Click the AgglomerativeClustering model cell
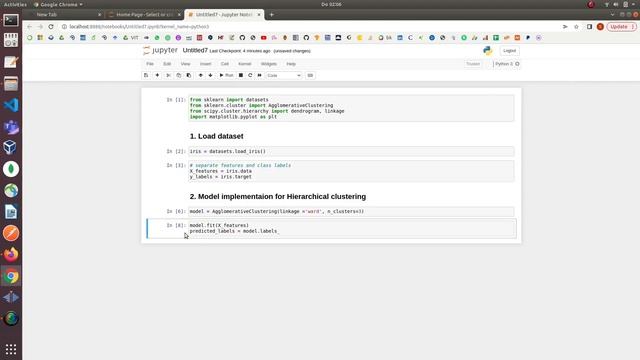This screenshot has width=640, height=360. point(351,211)
